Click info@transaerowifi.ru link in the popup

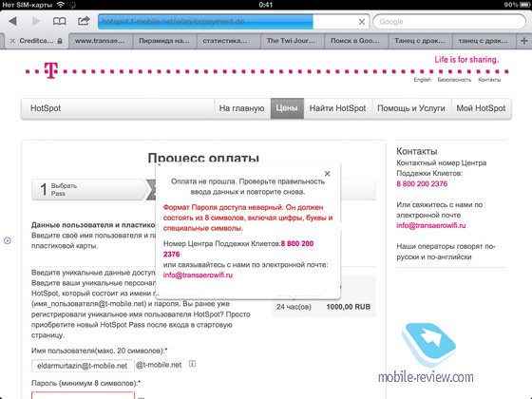coord(198,275)
